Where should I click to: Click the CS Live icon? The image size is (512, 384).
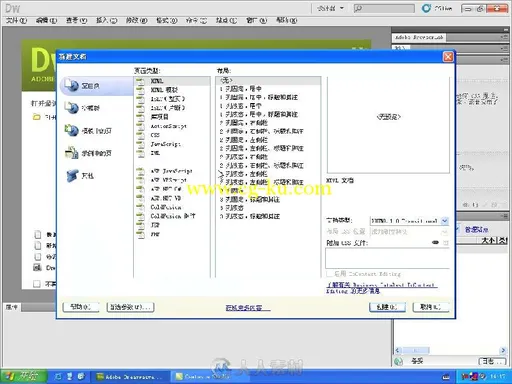(426, 8)
